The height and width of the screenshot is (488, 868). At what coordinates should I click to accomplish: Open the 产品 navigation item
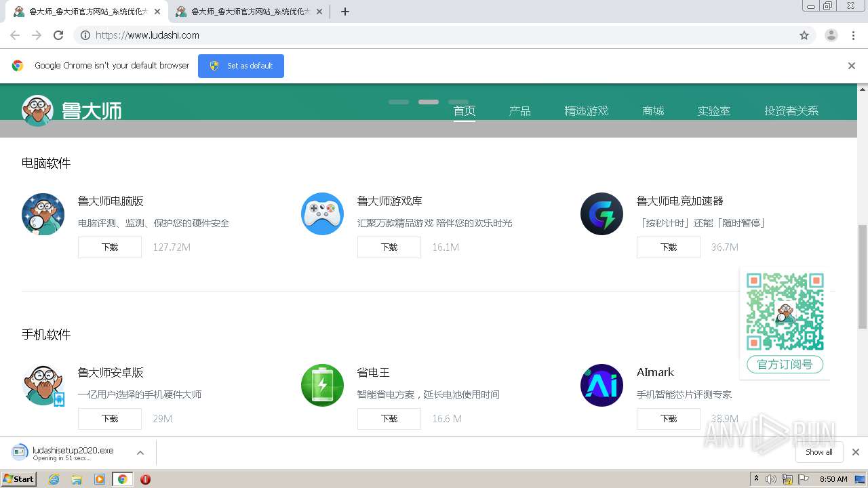[x=520, y=110]
